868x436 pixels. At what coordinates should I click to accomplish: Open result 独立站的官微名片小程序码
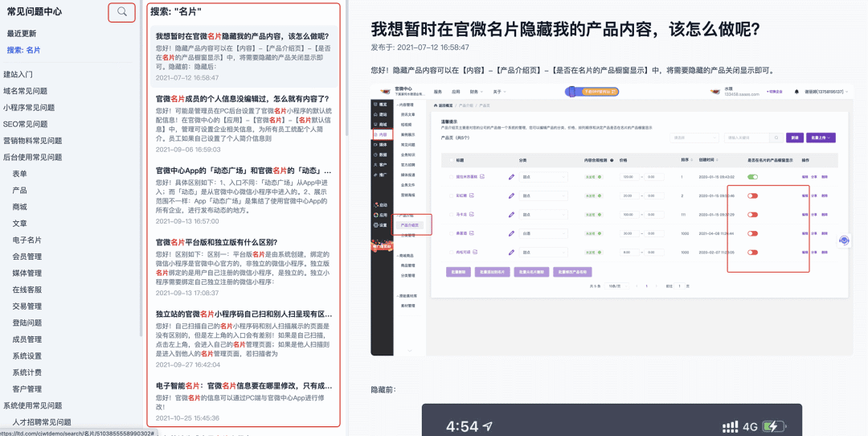tap(244, 339)
